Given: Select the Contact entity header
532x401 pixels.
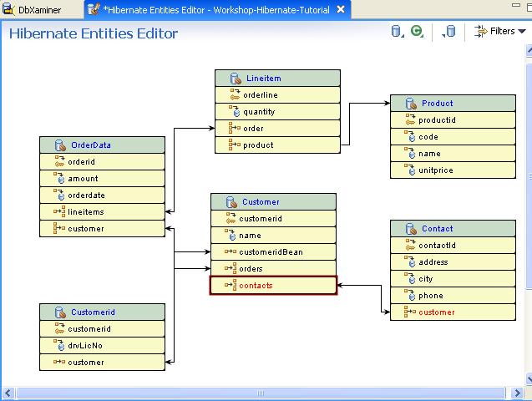Looking at the screenshot, I should pyautogui.click(x=453, y=229).
